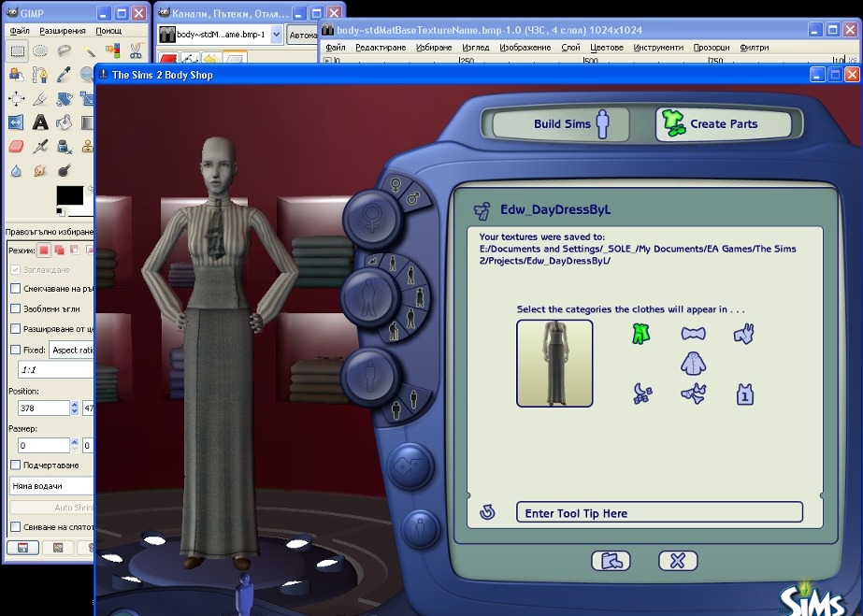Select the Select by Color tool
Viewport: 863px width, 616px height.
pyautogui.click(x=113, y=51)
